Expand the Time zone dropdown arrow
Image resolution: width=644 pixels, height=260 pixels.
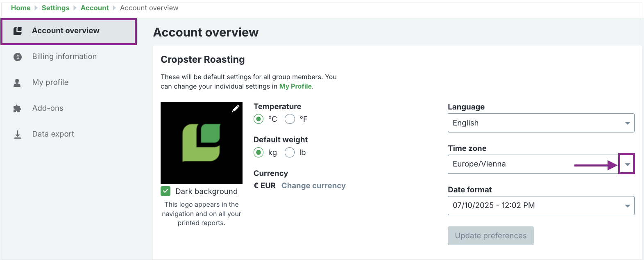point(627,164)
